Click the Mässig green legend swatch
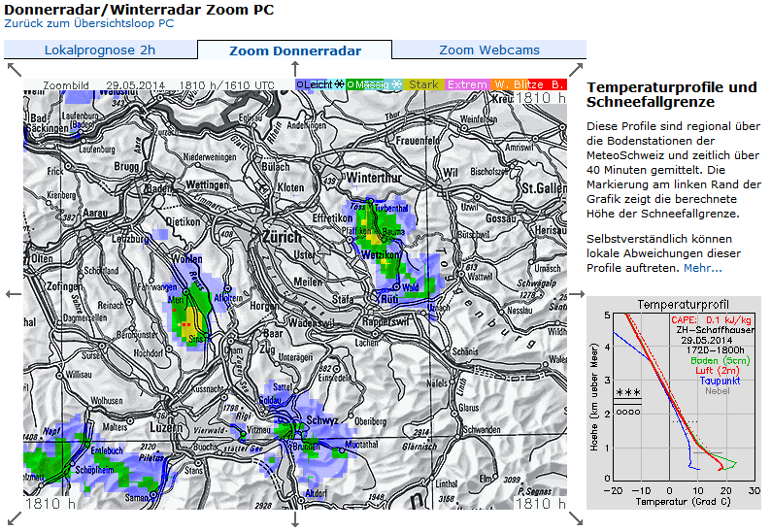The image size is (771, 532). [374, 84]
